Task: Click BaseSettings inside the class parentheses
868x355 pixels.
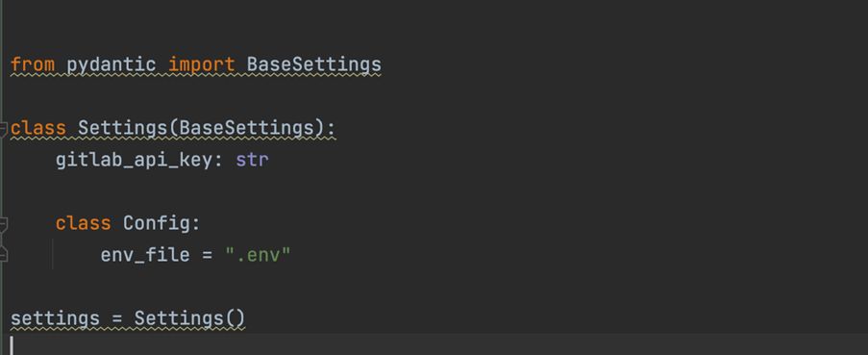Action: click(x=247, y=128)
